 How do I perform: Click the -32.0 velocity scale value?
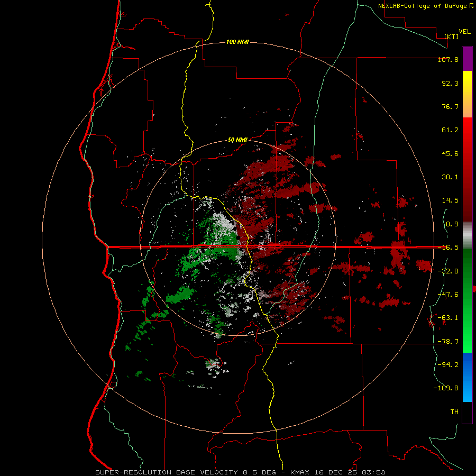pyautogui.click(x=448, y=271)
